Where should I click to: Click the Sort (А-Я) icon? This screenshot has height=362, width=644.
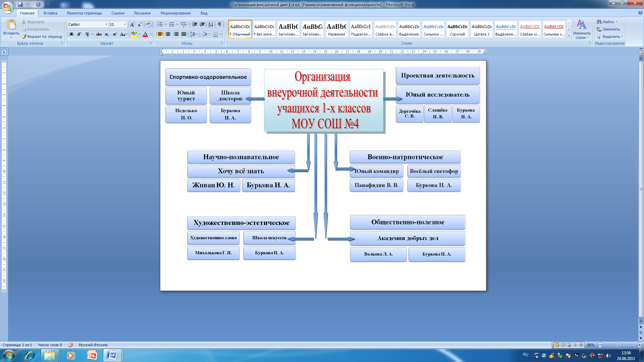click(x=210, y=24)
